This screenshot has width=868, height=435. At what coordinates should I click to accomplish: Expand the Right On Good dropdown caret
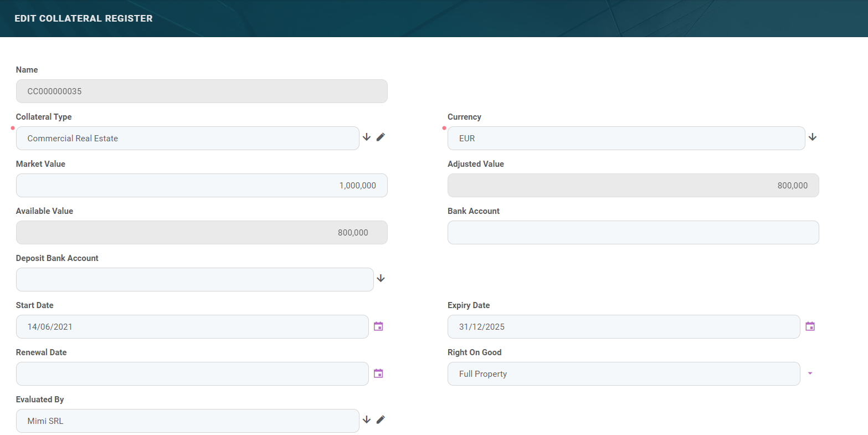tap(810, 373)
